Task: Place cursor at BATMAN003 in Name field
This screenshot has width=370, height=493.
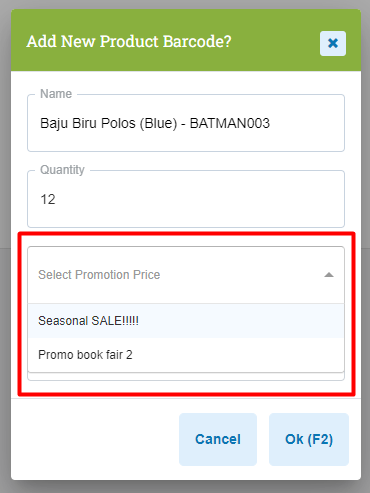Action: (x=230, y=123)
